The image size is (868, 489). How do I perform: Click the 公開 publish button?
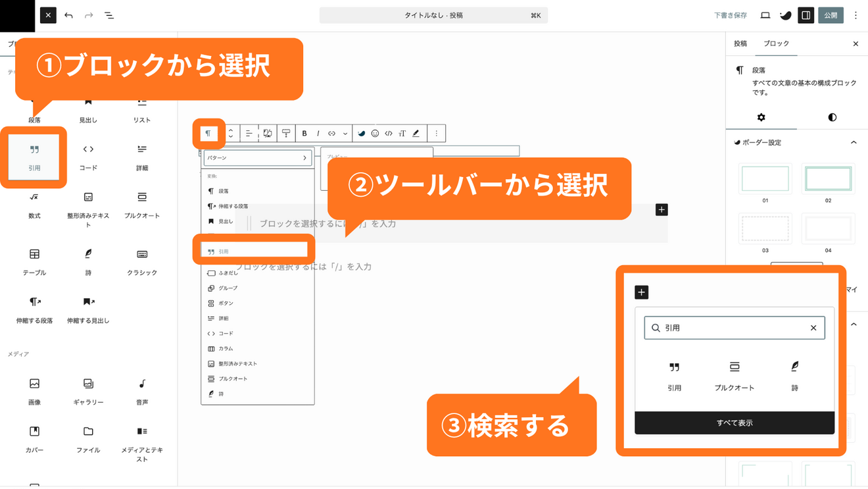point(831,15)
